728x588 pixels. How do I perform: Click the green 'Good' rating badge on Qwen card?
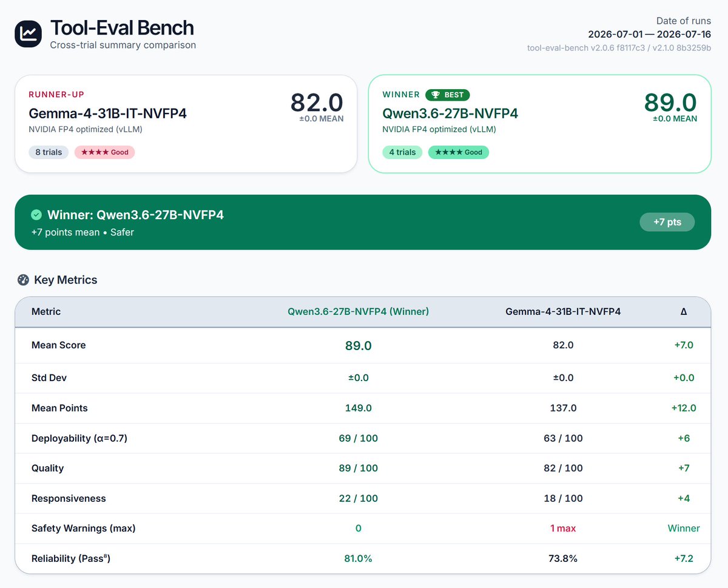458,152
